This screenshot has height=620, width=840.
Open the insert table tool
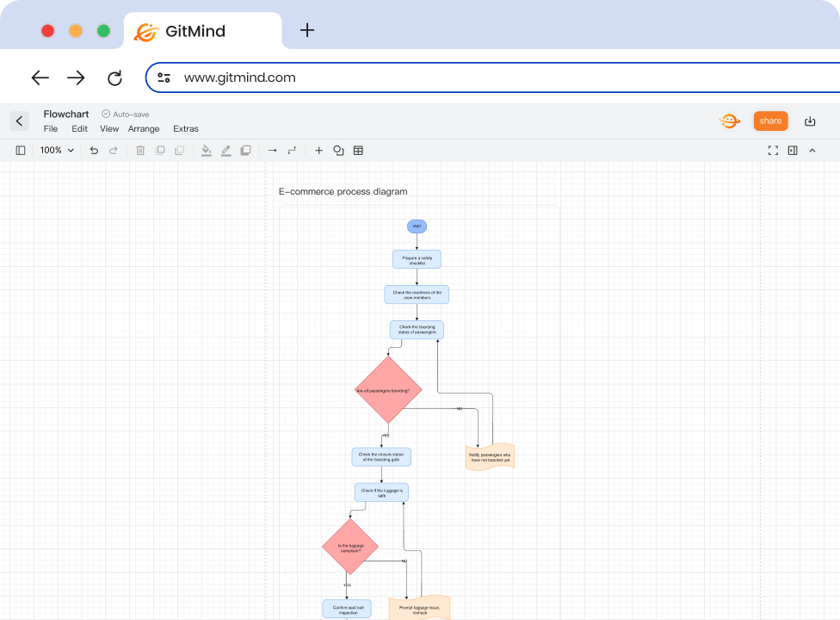pos(357,150)
